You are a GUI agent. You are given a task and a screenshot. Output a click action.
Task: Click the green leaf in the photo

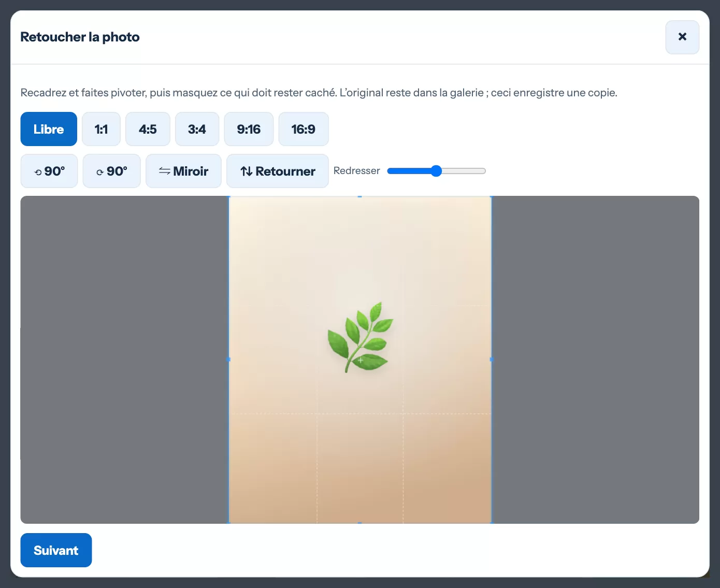pos(360,337)
